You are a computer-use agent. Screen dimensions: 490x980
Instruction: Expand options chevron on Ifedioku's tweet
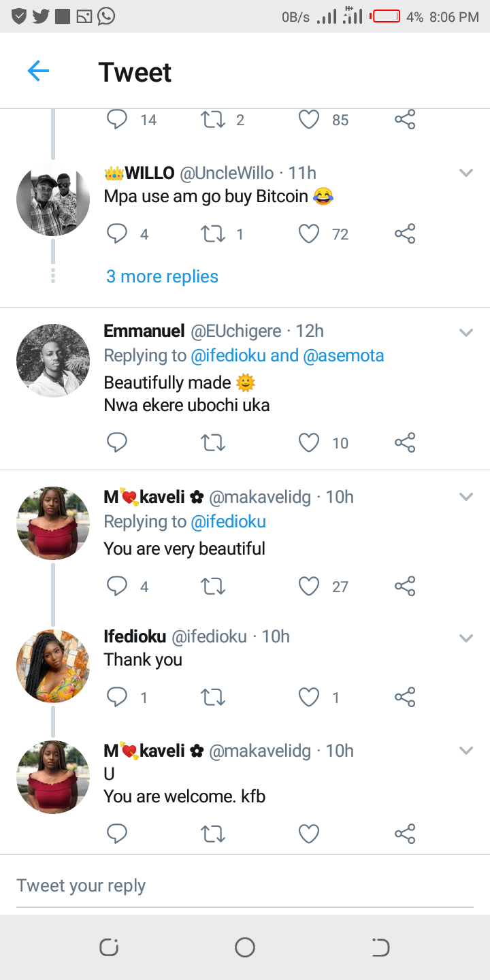pyautogui.click(x=465, y=638)
